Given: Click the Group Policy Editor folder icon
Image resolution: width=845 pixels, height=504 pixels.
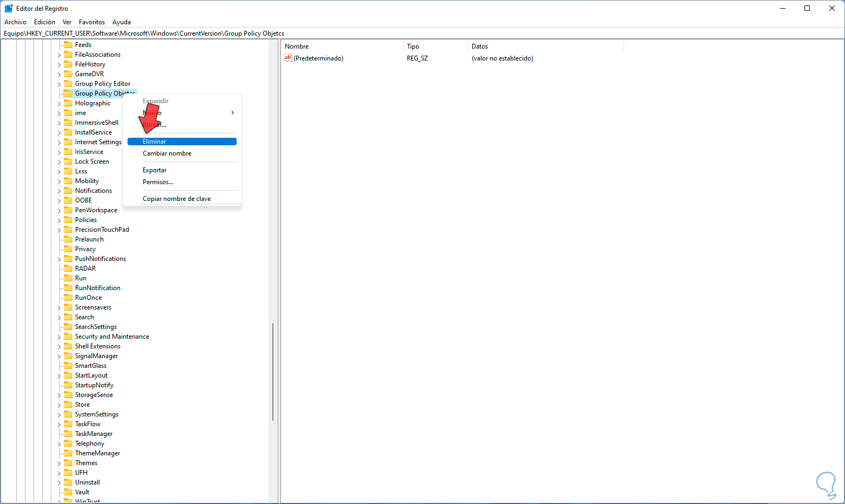Looking at the screenshot, I should [68, 84].
